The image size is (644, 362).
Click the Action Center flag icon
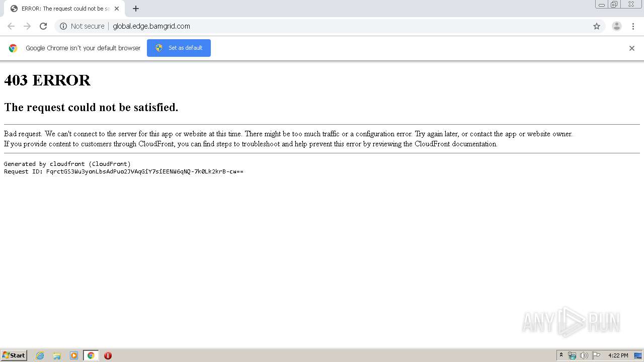pyautogui.click(x=596, y=355)
